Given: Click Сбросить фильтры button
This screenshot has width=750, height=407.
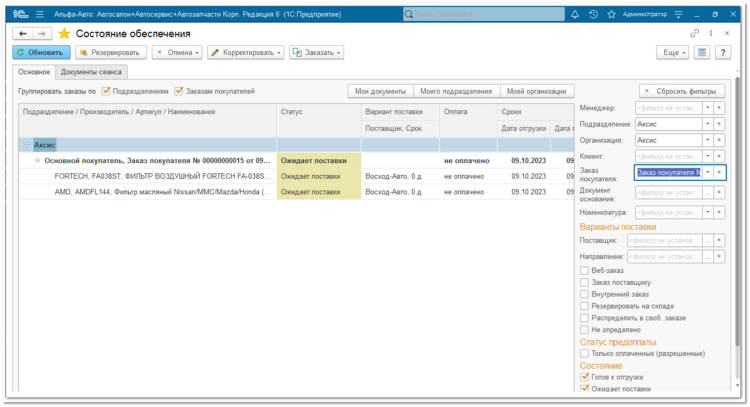Looking at the screenshot, I should pos(682,91).
